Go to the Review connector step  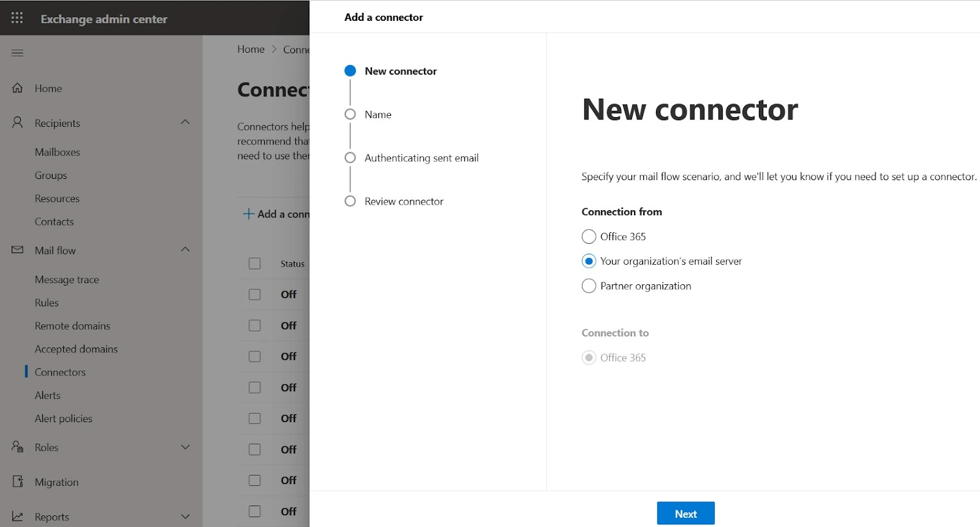click(404, 202)
